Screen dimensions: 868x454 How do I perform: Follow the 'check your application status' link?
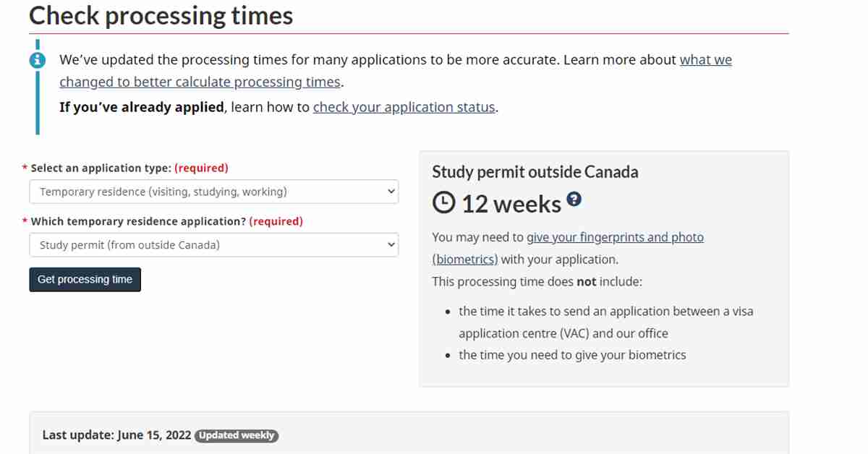click(404, 107)
